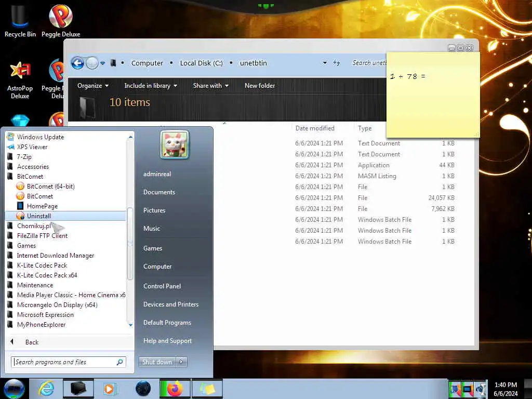Sort by Date modified column header

(x=315, y=128)
